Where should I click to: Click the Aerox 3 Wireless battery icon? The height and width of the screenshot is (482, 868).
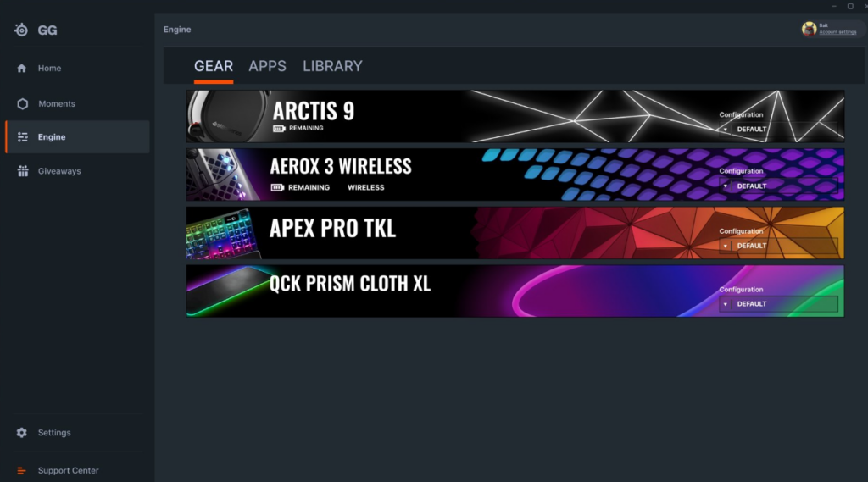[x=277, y=187]
